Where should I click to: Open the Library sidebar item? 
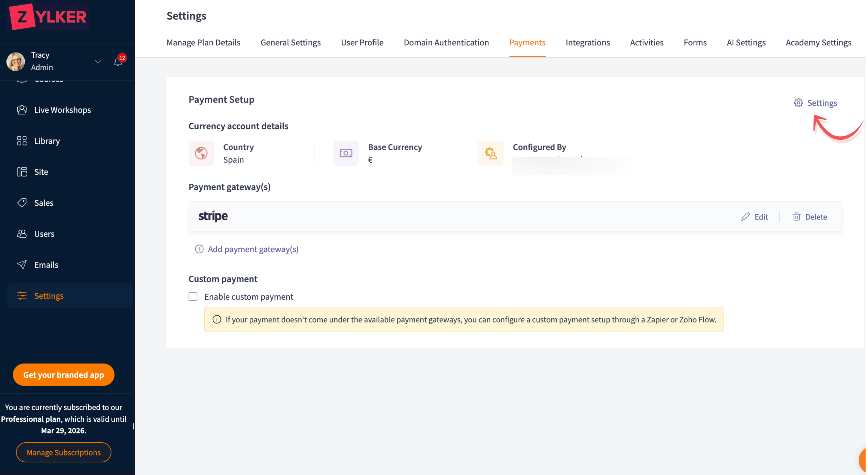coord(47,141)
